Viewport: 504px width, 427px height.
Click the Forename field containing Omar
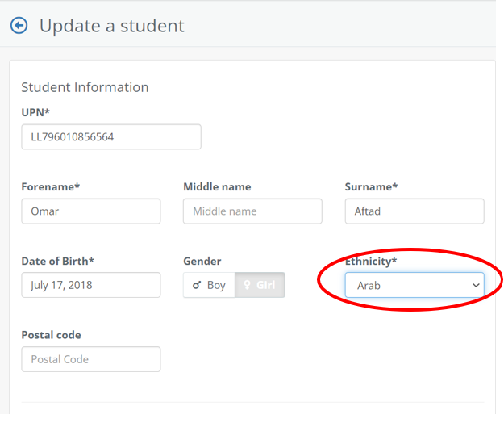[90, 211]
